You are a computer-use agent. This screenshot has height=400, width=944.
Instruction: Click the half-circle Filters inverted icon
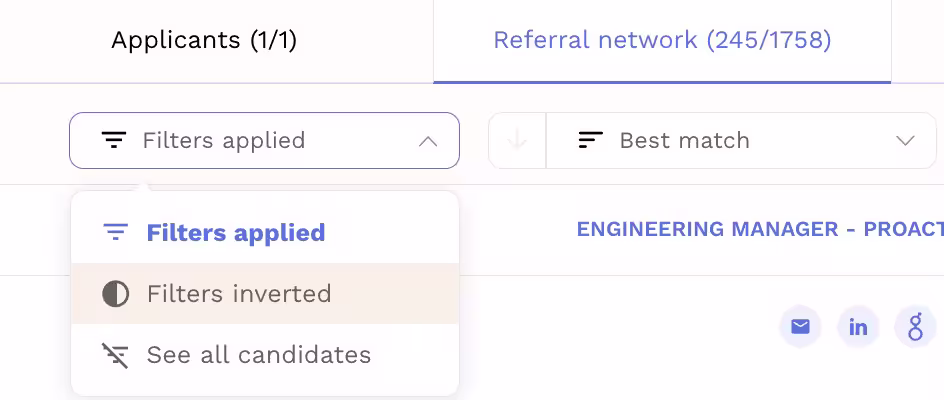116,295
